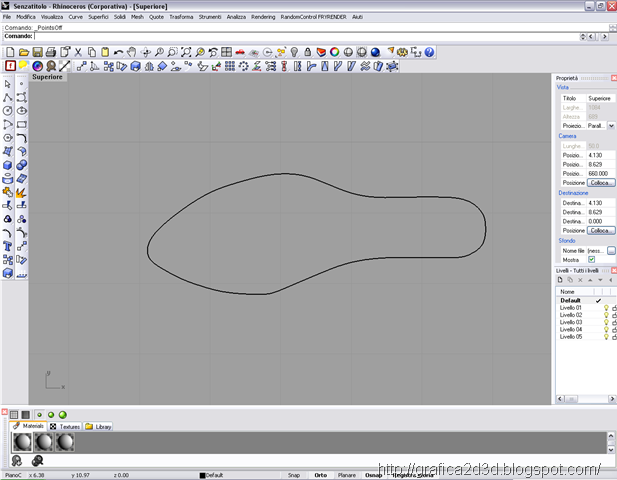
Task: Expand command history arrow on the command line
Action: tap(583, 37)
